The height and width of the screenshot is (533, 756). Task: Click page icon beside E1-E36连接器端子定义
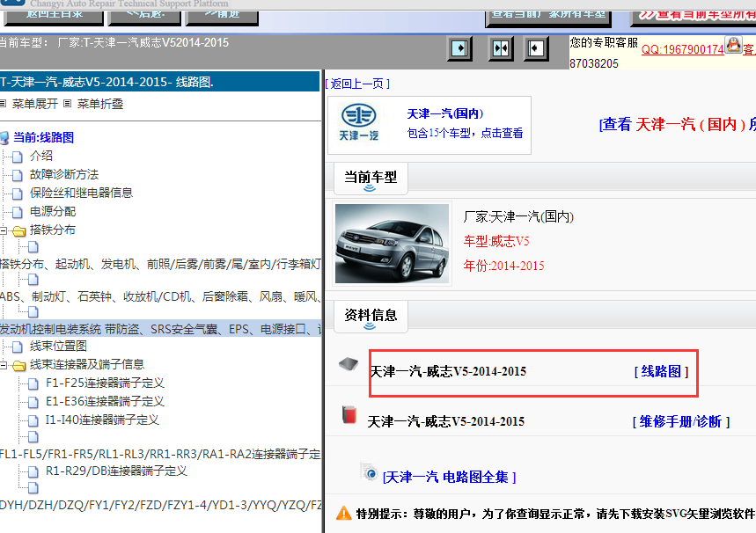click(33, 403)
